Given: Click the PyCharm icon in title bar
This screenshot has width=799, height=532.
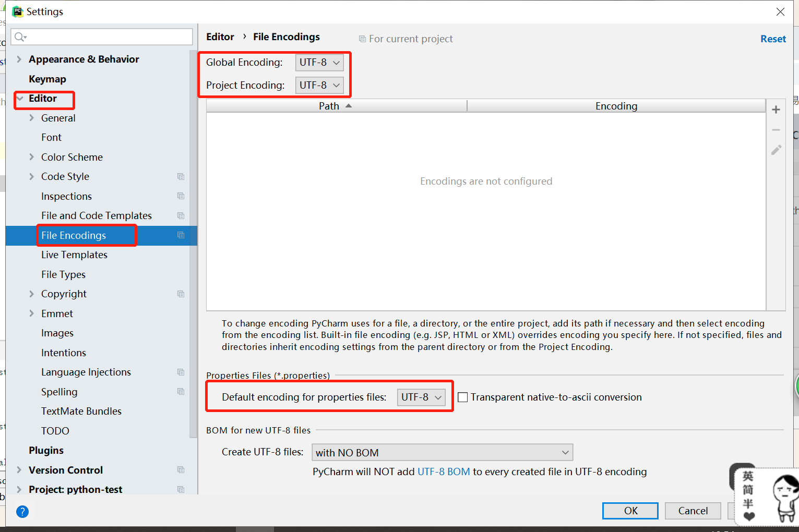Looking at the screenshot, I should coord(18,11).
